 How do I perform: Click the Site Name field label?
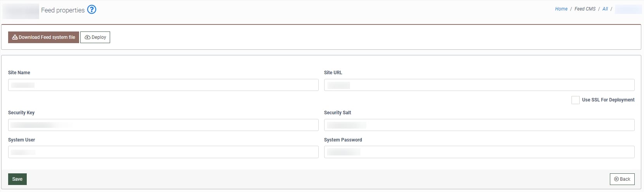point(19,73)
